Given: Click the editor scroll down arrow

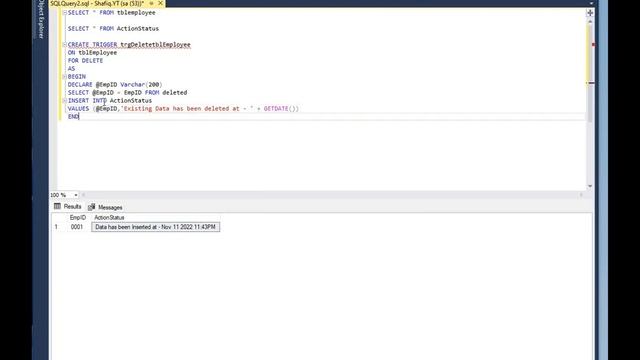Looking at the screenshot, I should pos(590,186).
